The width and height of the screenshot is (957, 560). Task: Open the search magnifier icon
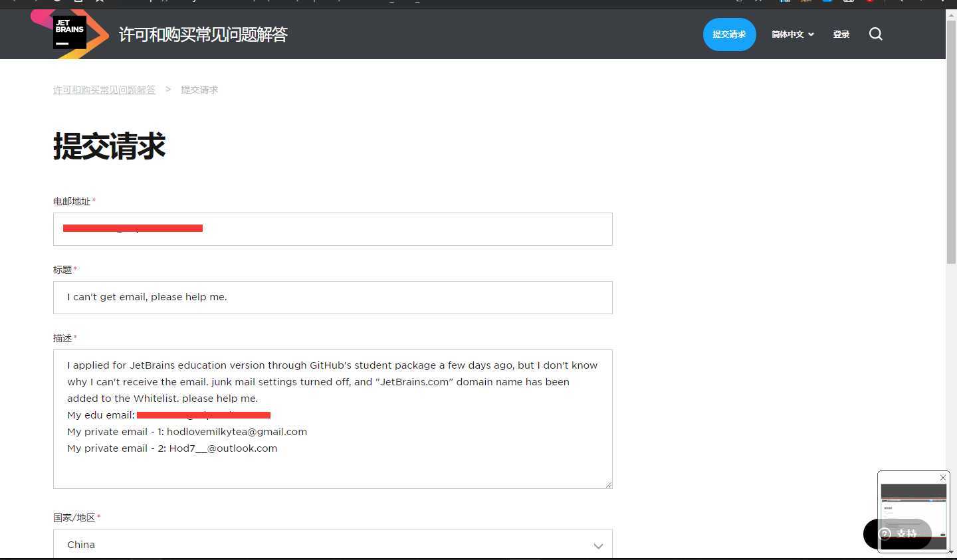(x=876, y=34)
